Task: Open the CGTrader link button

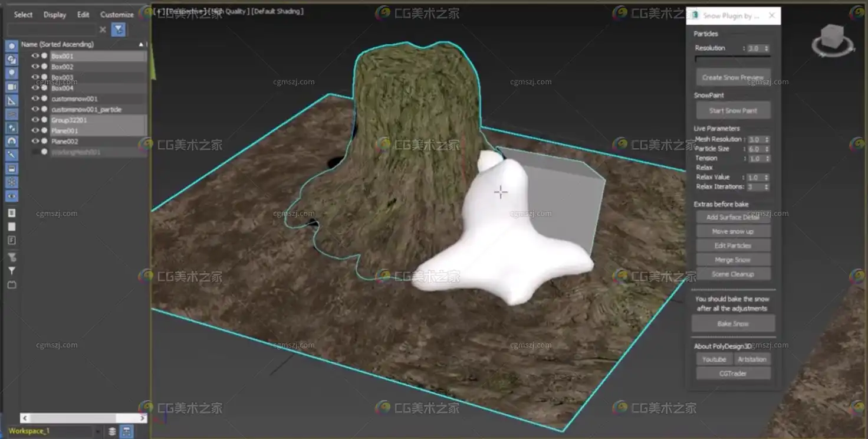Action: (733, 373)
